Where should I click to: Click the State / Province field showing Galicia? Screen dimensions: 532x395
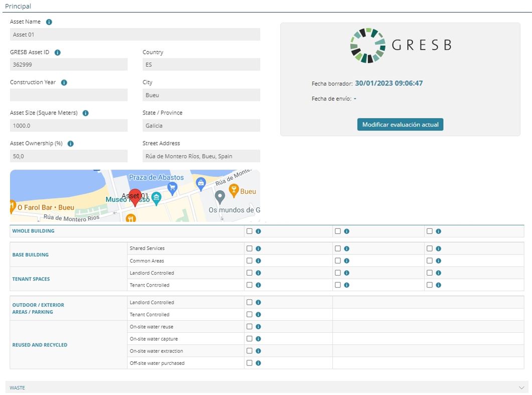pyautogui.click(x=201, y=125)
